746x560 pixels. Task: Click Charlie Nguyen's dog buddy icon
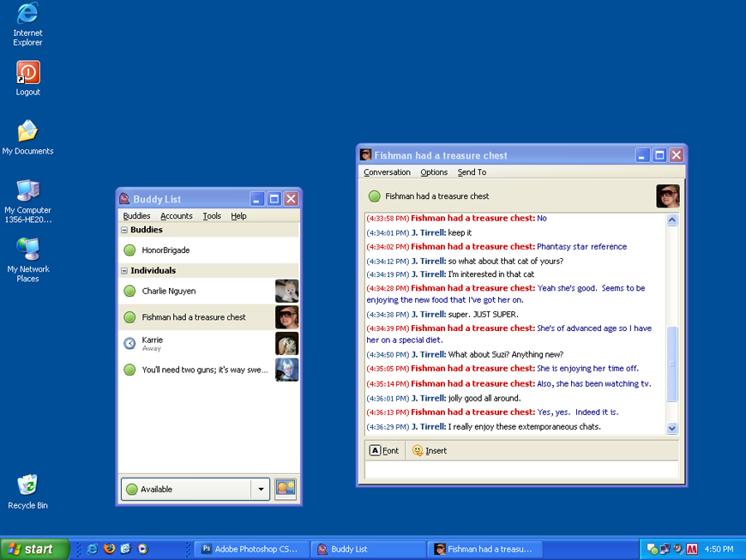point(287,291)
